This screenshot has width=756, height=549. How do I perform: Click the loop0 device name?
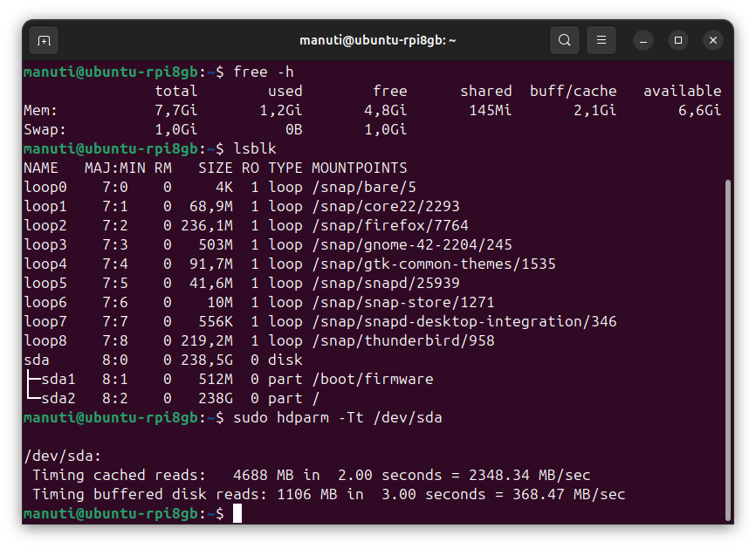(x=45, y=188)
